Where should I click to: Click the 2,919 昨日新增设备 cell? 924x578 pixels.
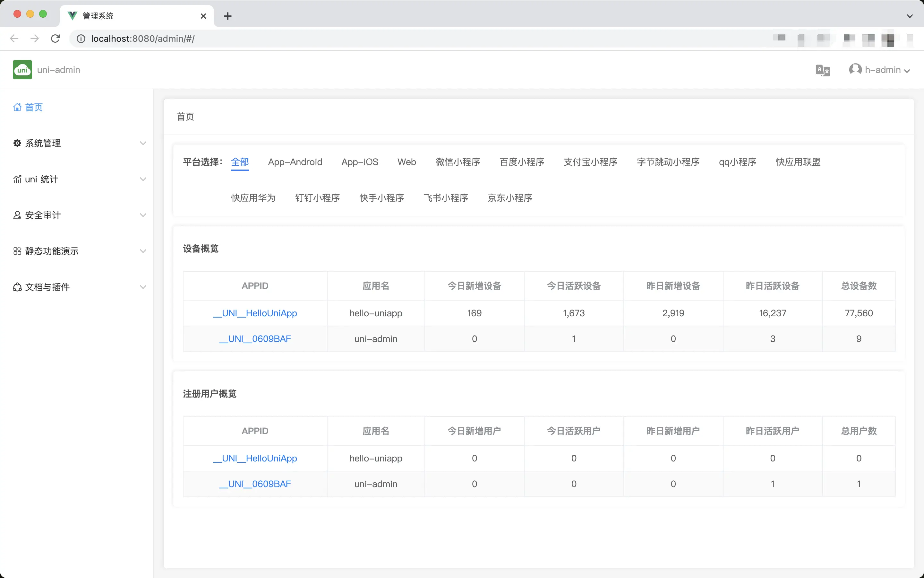coord(673,313)
